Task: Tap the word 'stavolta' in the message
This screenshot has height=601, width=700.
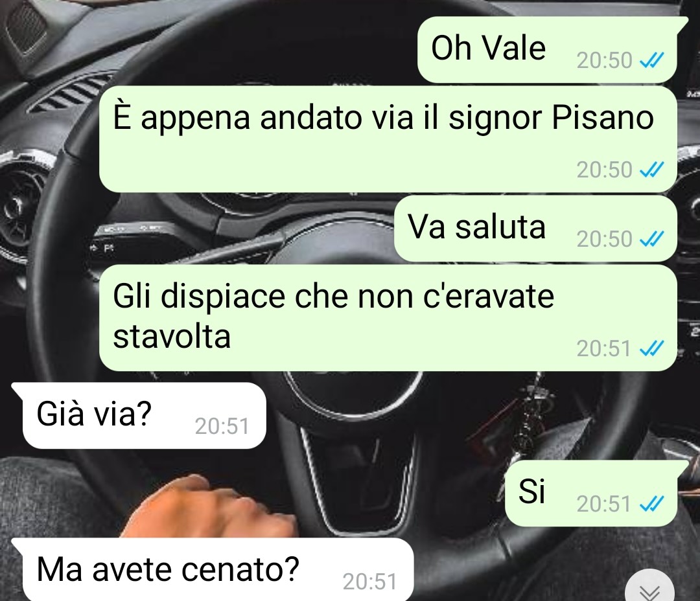Action: pyautogui.click(x=172, y=336)
